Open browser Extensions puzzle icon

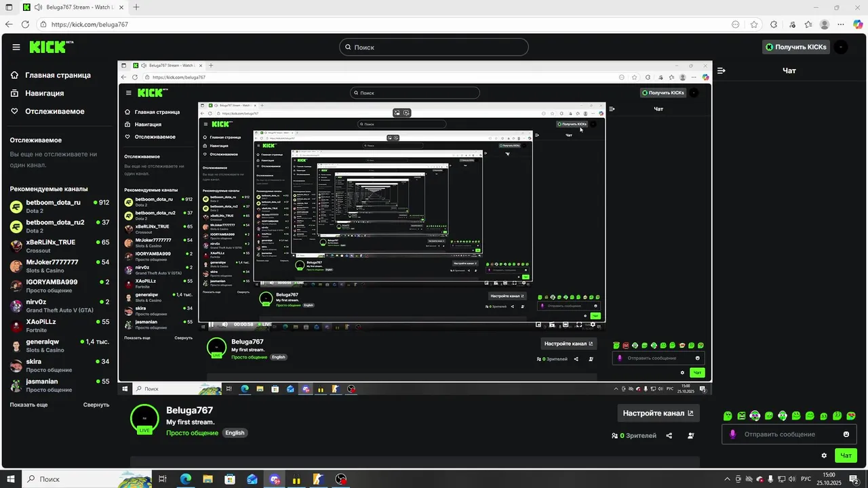click(x=774, y=24)
